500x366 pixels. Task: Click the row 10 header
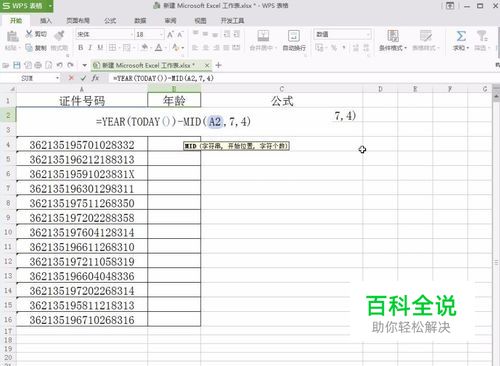[8, 232]
